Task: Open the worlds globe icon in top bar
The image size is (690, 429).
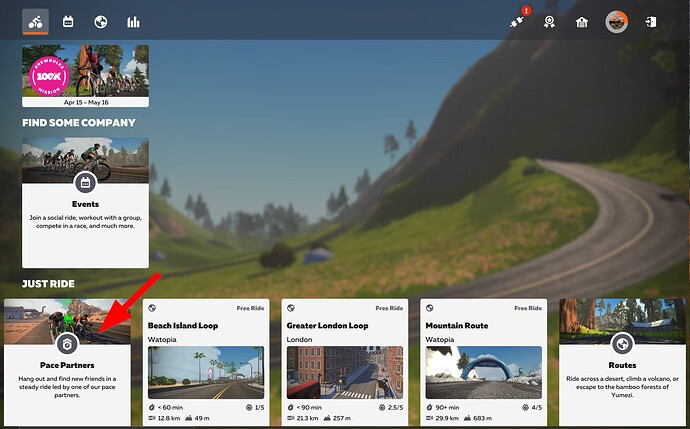Action: tap(101, 22)
